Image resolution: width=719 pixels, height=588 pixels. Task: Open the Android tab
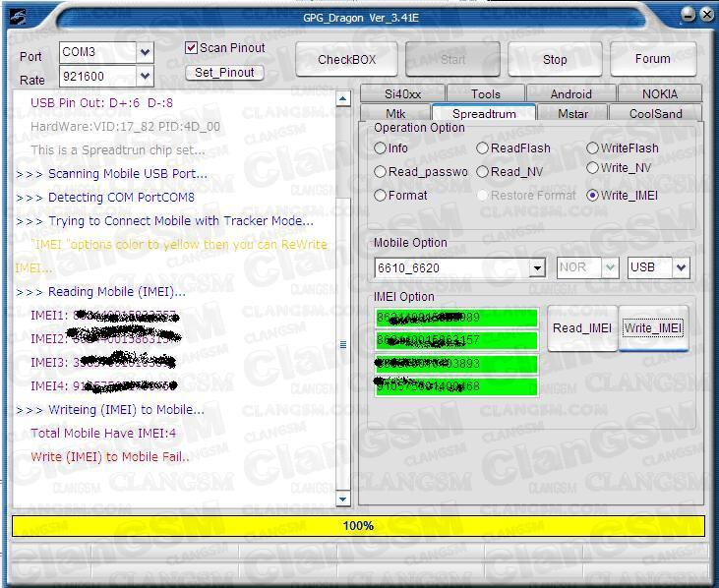570,94
